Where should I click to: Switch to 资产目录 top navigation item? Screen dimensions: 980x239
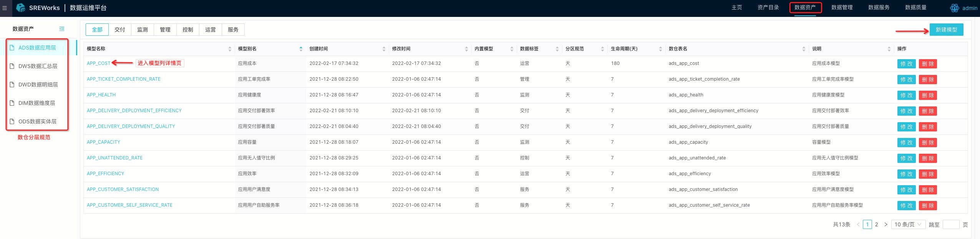(768, 8)
